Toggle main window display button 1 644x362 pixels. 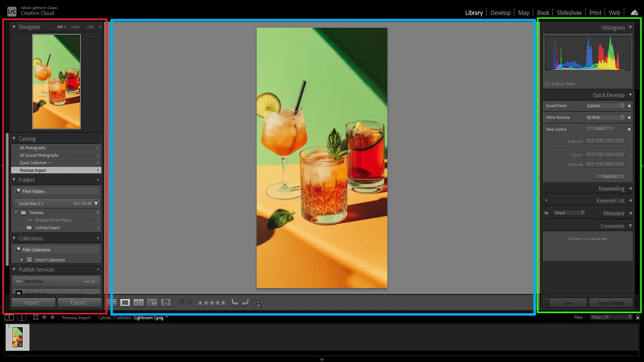pyautogui.click(x=9, y=317)
